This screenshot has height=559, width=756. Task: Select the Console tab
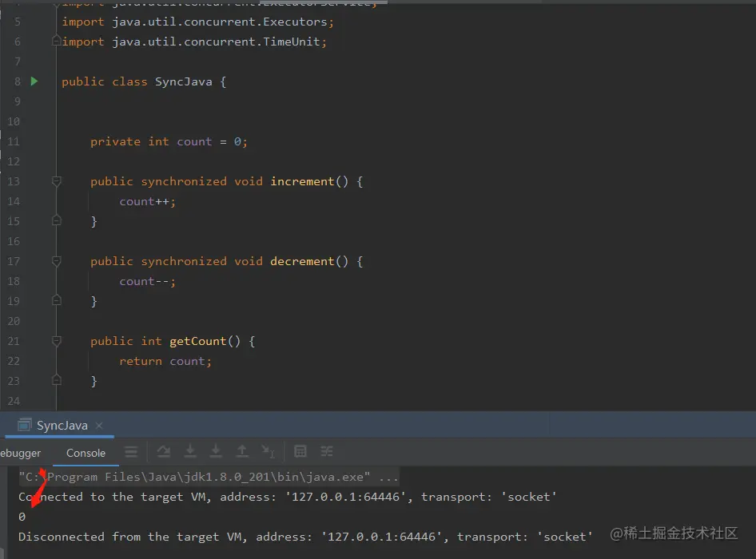click(86, 453)
